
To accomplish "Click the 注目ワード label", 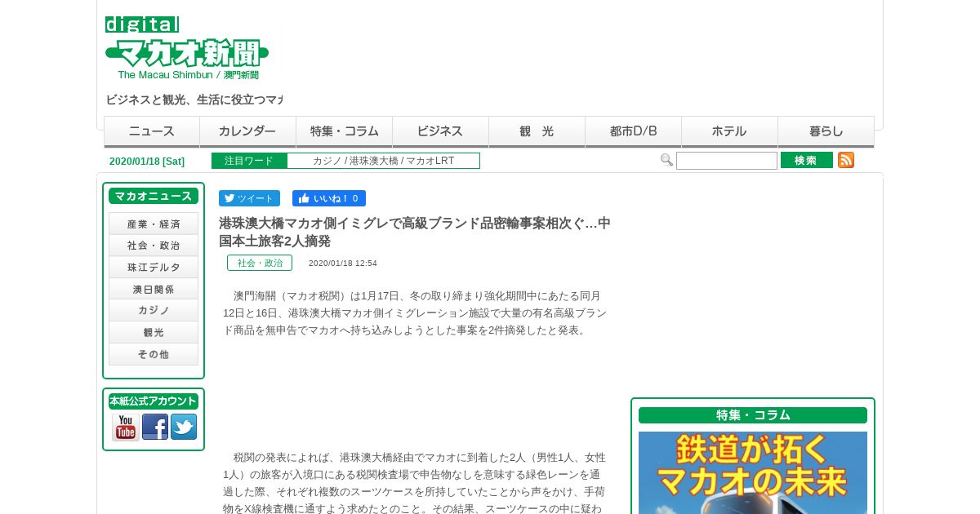I will (x=249, y=161).
